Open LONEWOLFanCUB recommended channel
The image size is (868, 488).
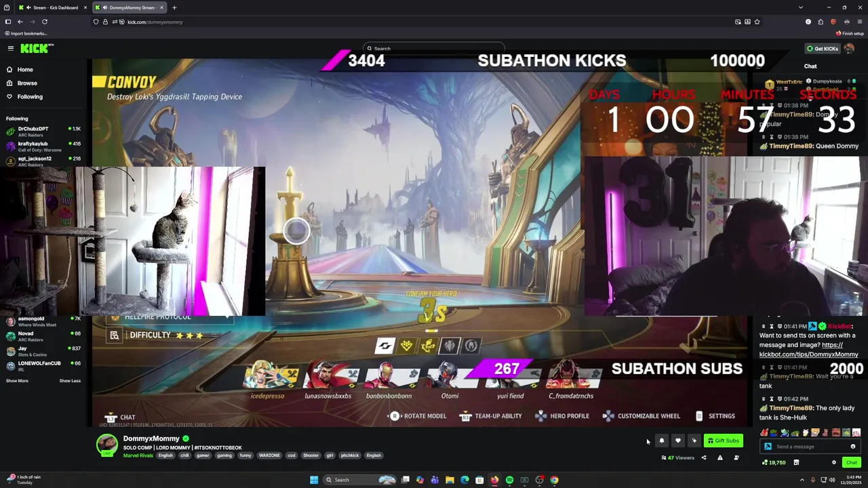[43, 365]
